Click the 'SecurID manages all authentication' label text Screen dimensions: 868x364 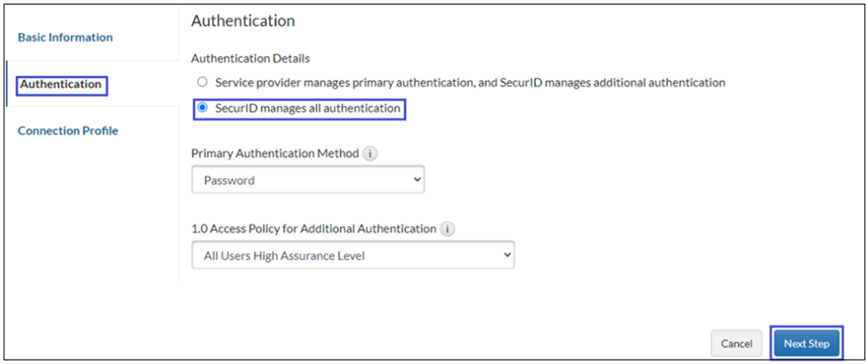tap(308, 109)
